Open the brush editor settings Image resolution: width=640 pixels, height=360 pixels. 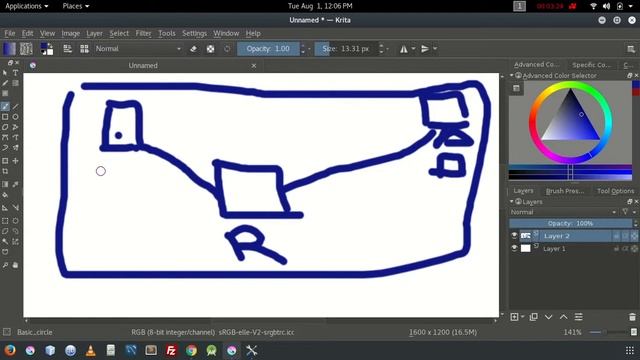[67, 49]
